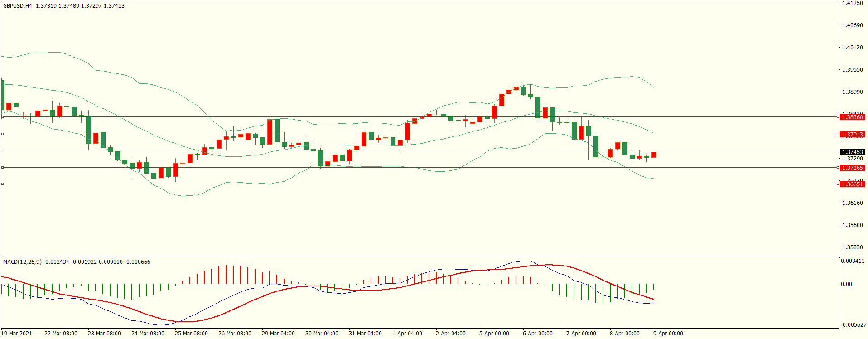Click the -0.005627 MACD scale value
The height and width of the screenshot is (339, 868).
click(x=854, y=325)
